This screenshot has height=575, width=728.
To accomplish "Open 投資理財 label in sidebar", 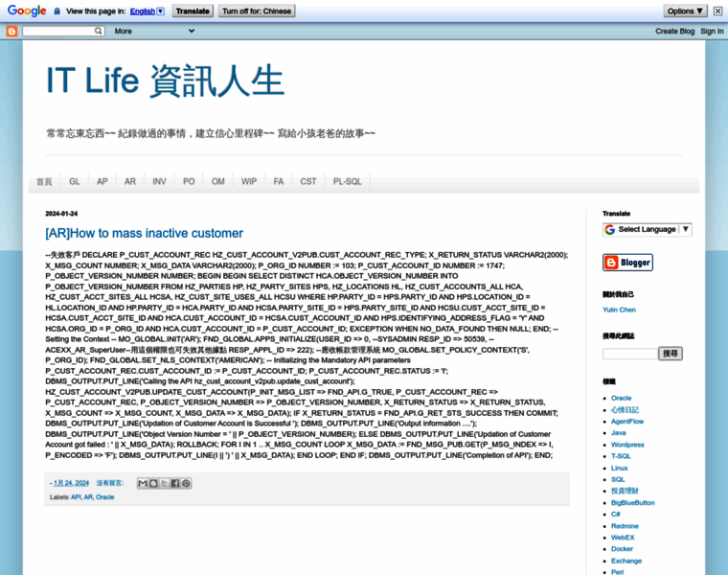I will click(x=625, y=491).
